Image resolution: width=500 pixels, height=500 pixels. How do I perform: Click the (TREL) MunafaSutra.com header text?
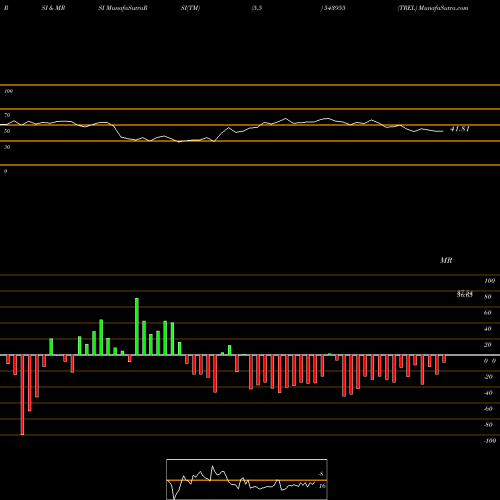[433, 8]
